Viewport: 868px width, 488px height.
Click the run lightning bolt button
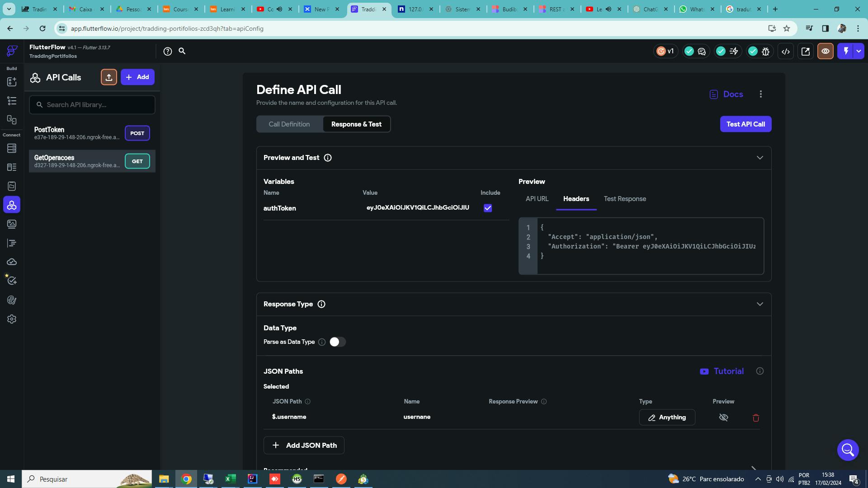845,51
